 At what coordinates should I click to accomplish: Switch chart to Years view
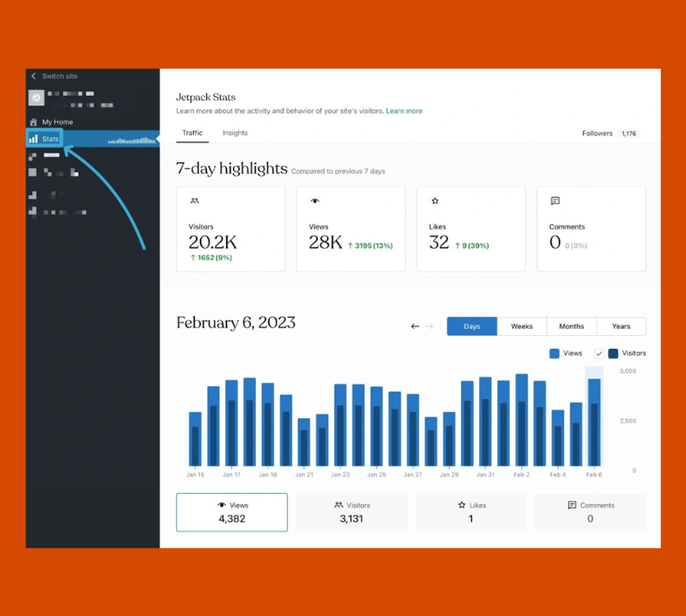click(x=621, y=326)
